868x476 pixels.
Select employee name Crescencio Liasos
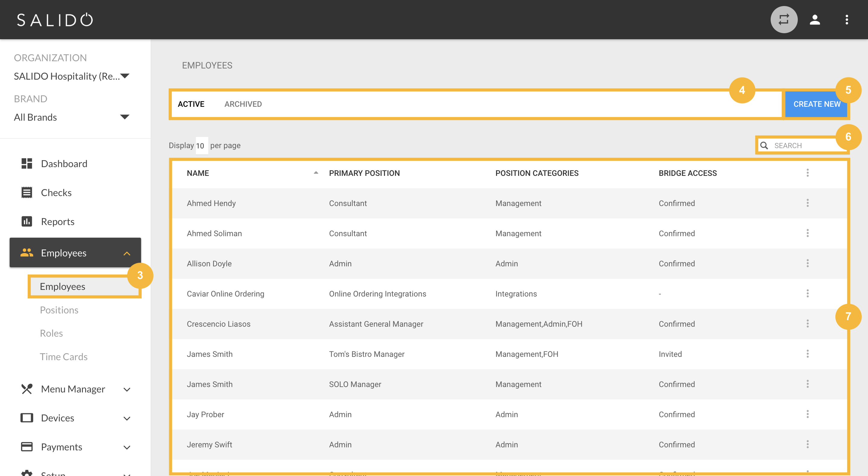click(x=218, y=324)
